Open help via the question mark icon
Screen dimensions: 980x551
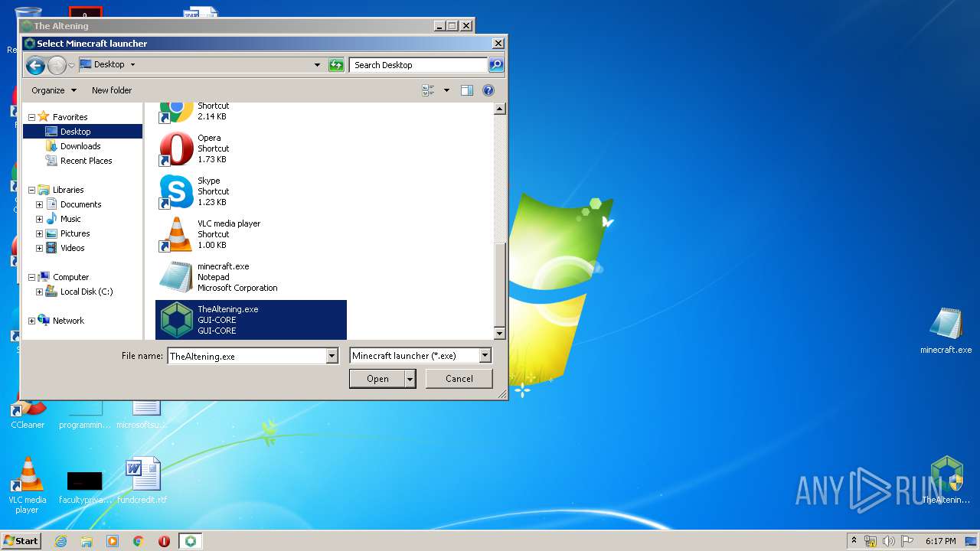click(488, 90)
